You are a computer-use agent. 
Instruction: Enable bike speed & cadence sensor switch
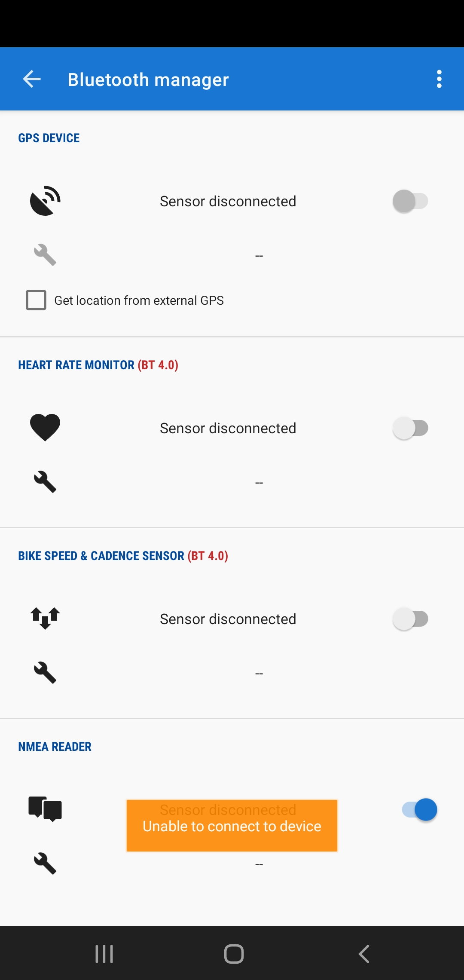[x=410, y=619]
